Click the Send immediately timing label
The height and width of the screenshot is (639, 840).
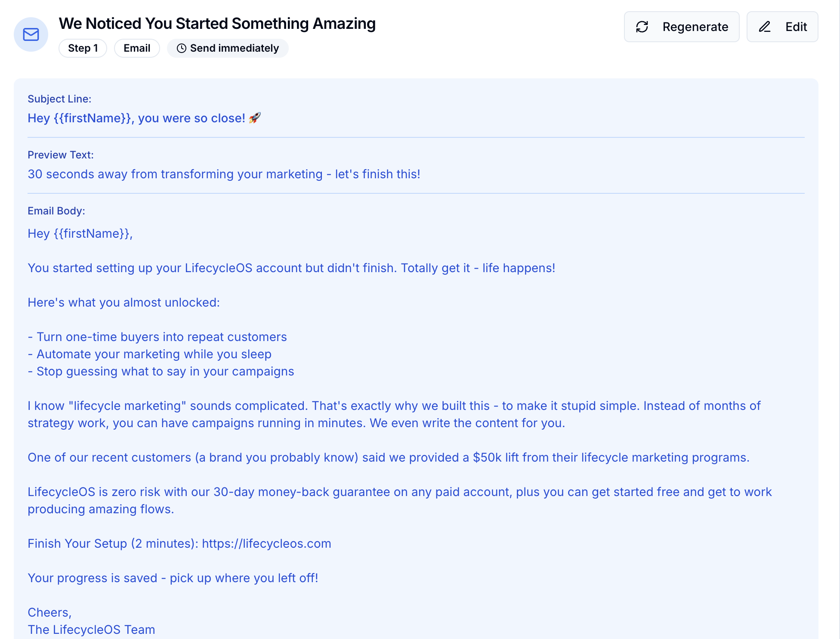[x=234, y=48]
